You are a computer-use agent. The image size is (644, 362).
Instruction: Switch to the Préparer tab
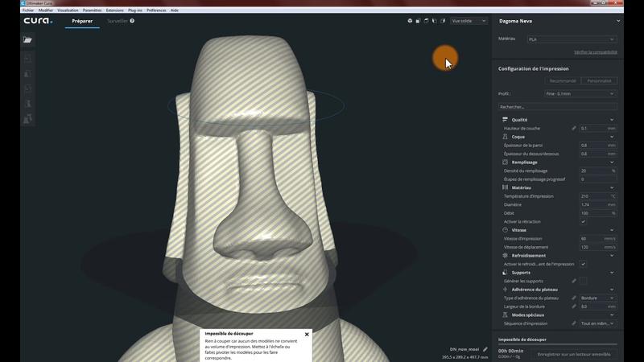82,21
